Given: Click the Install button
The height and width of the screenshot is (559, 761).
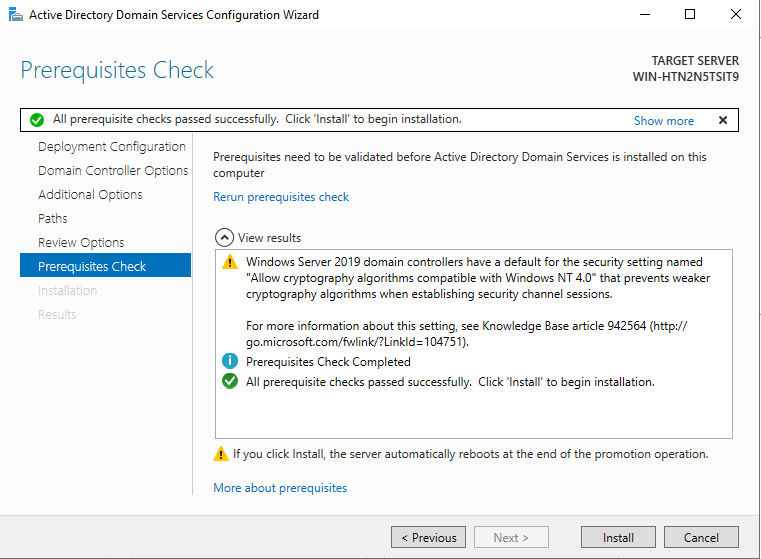Looking at the screenshot, I should point(618,537).
